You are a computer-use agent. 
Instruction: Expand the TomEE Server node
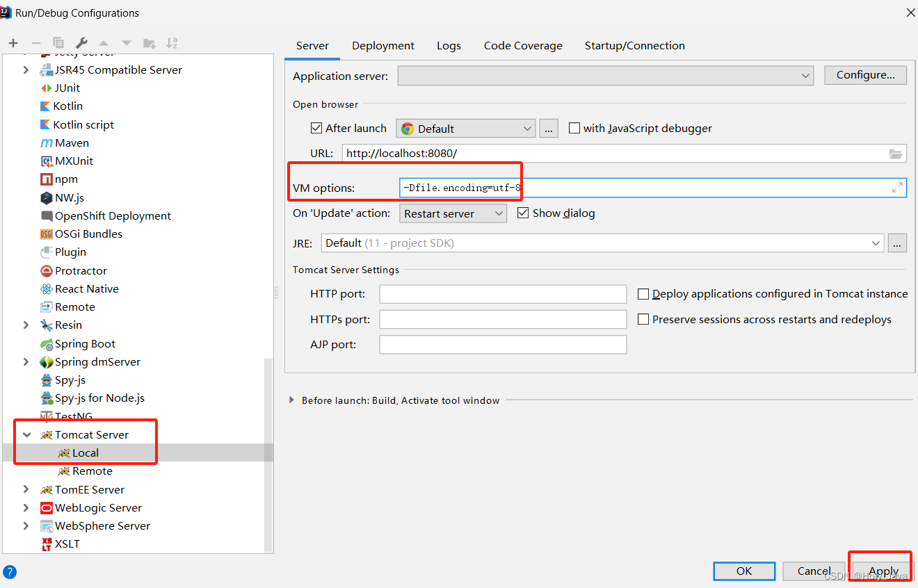click(x=26, y=490)
